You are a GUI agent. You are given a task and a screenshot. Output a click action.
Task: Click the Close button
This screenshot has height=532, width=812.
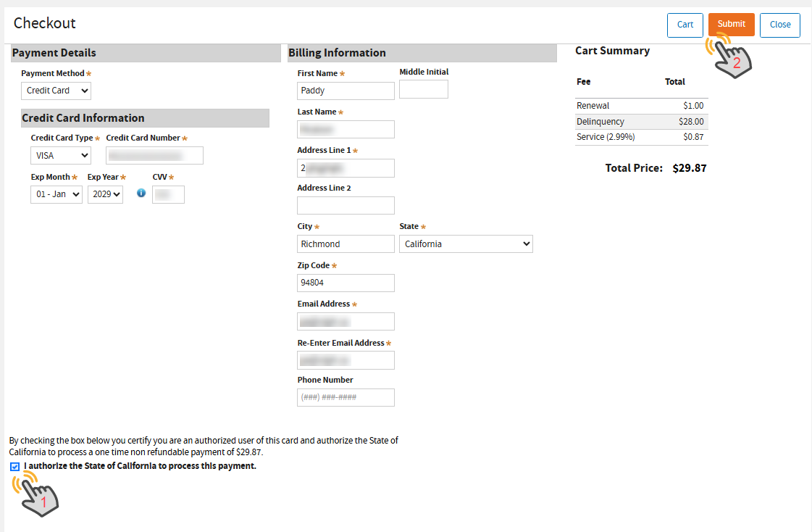[779, 25]
